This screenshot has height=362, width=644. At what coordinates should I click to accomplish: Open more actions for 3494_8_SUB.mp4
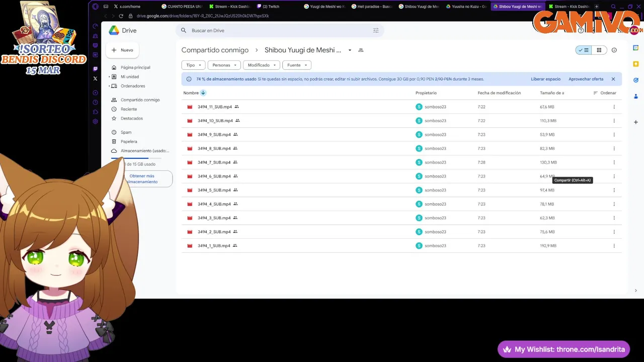[x=614, y=148]
